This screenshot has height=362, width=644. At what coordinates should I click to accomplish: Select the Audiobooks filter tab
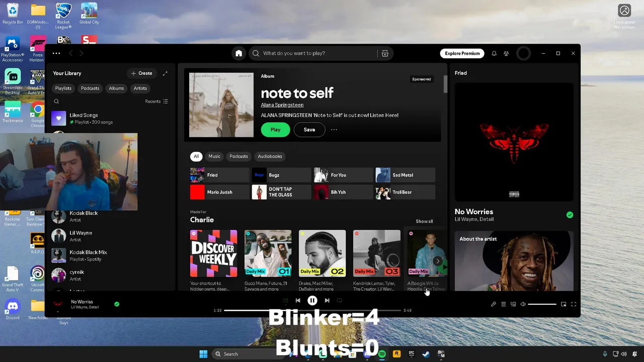coord(270,156)
